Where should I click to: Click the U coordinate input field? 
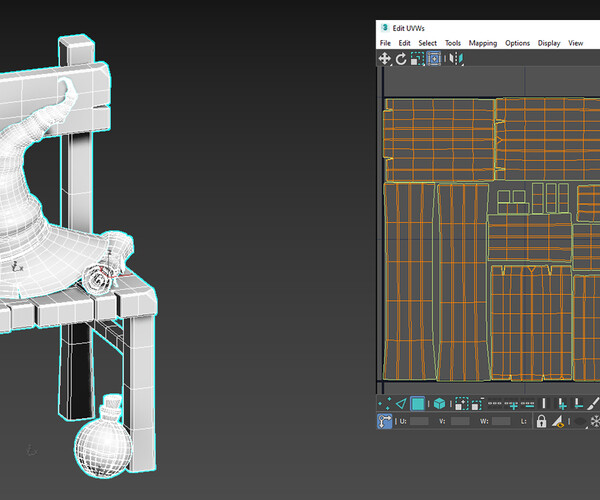pos(419,422)
